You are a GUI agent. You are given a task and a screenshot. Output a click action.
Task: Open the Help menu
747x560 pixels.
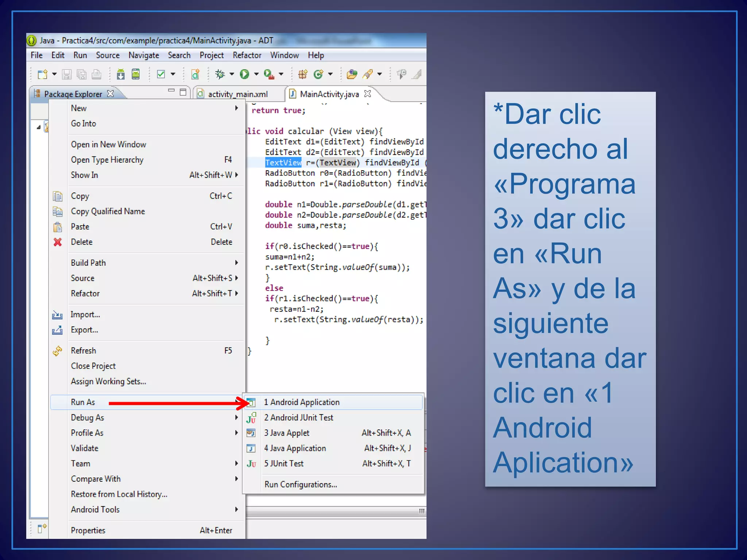pos(316,55)
